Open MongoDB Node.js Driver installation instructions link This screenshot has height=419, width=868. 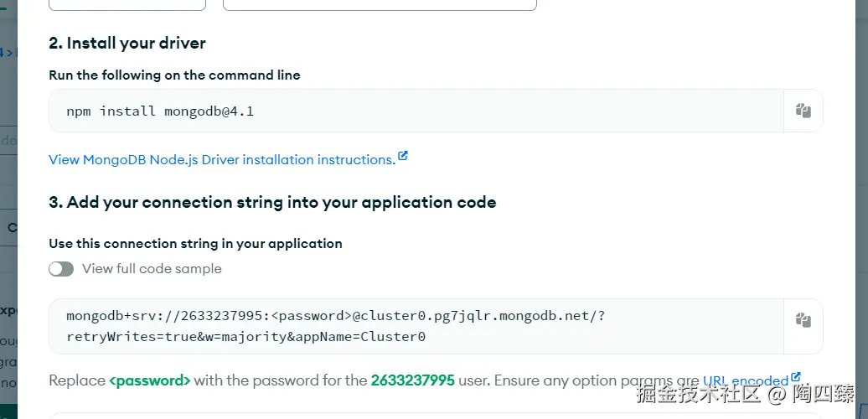click(221, 160)
